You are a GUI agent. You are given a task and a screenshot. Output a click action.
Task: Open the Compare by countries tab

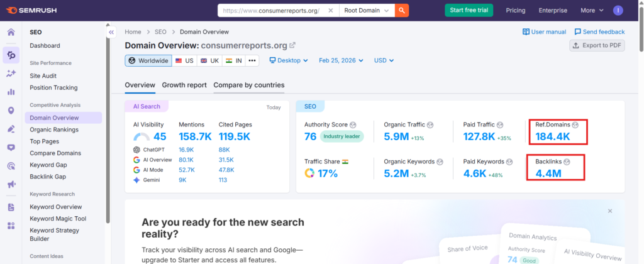[x=248, y=85]
